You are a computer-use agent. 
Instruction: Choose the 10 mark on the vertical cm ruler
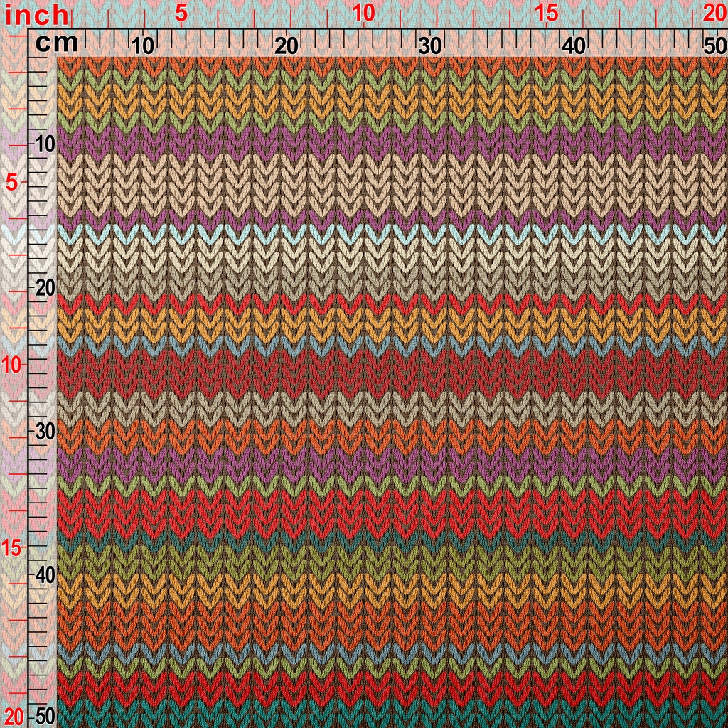tap(45, 145)
